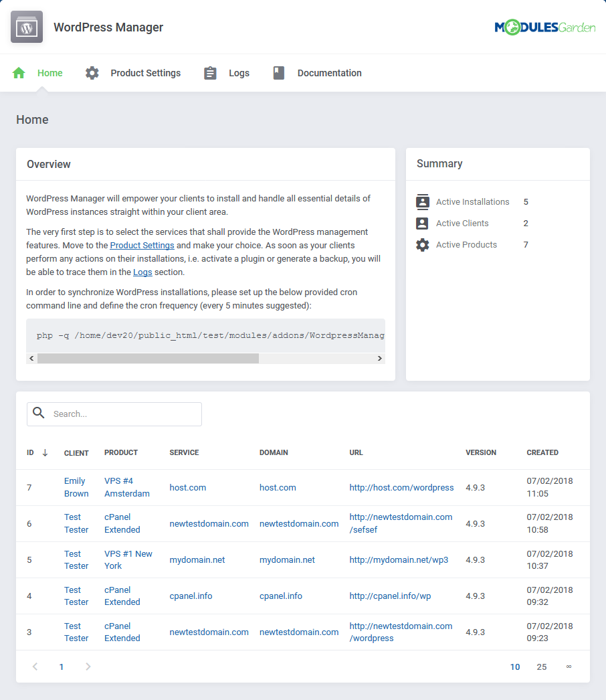
Task: Sort table by Product column header
Action: tap(121, 452)
